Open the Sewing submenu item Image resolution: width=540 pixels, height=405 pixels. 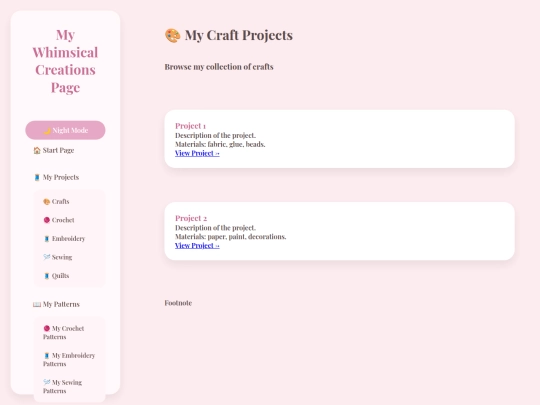tap(58, 257)
